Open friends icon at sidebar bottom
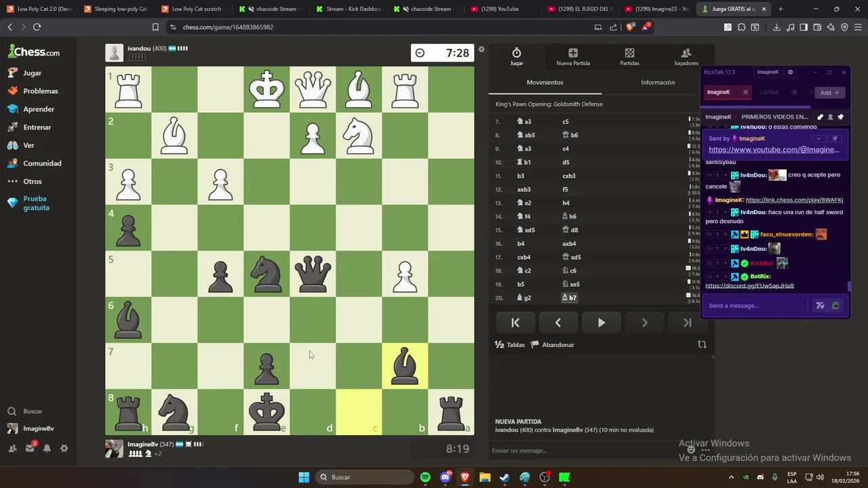The image size is (868, 488). pyautogui.click(x=12, y=448)
